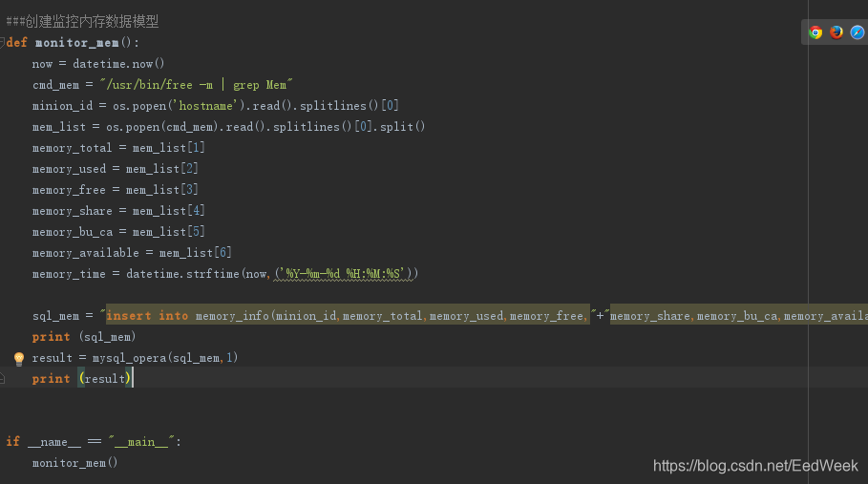Click the string "/usr/bin/free -m | grep Mem"
This screenshot has width=868, height=484.
(196, 85)
